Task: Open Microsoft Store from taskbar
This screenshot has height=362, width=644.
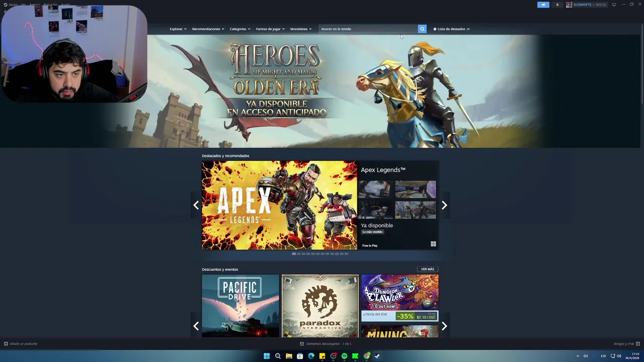Action: coord(300,356)
